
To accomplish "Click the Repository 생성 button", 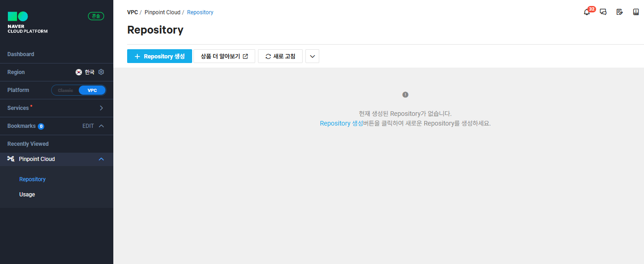I will 159,56.
